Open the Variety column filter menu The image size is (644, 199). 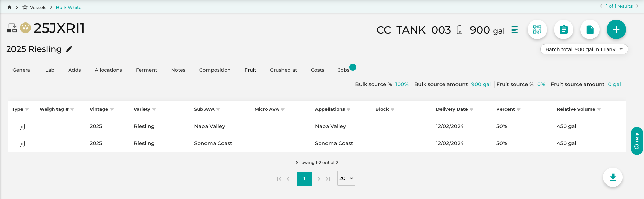(154, 109)
